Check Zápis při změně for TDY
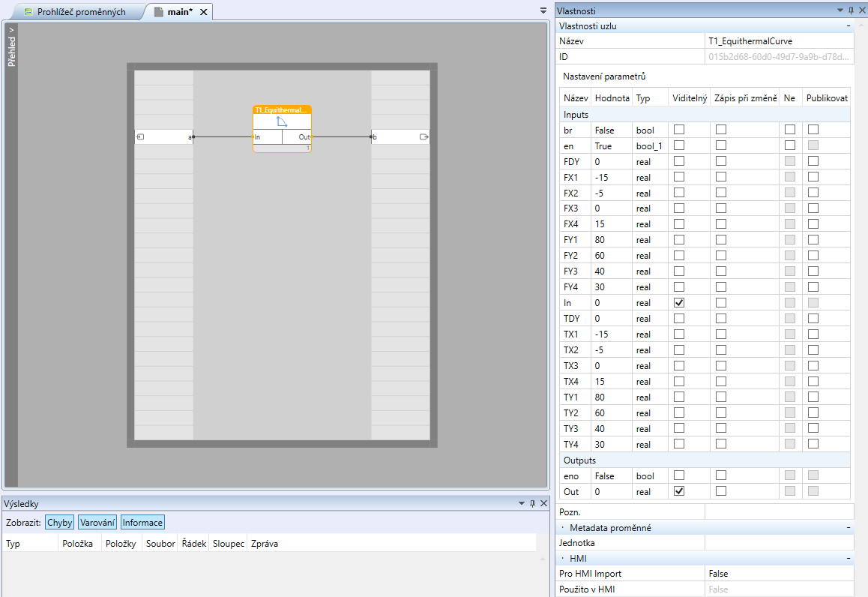This screenshot has width=868, height=597. tap(721, 319)
